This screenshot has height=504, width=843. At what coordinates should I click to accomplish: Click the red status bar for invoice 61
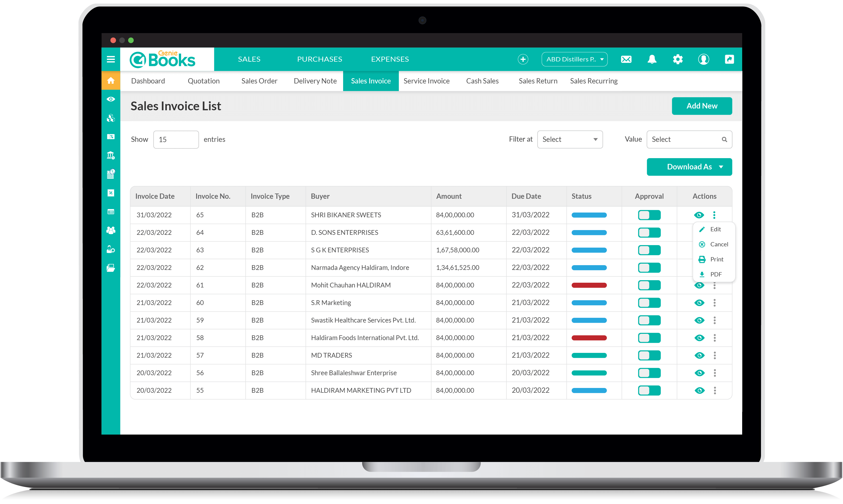pyautogui.click(x=589, y=285)
